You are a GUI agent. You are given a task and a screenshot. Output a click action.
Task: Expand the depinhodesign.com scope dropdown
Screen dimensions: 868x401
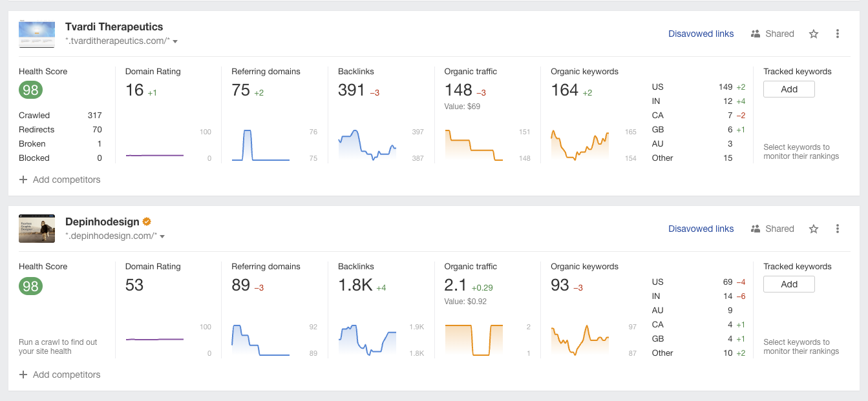coord(162,236)
